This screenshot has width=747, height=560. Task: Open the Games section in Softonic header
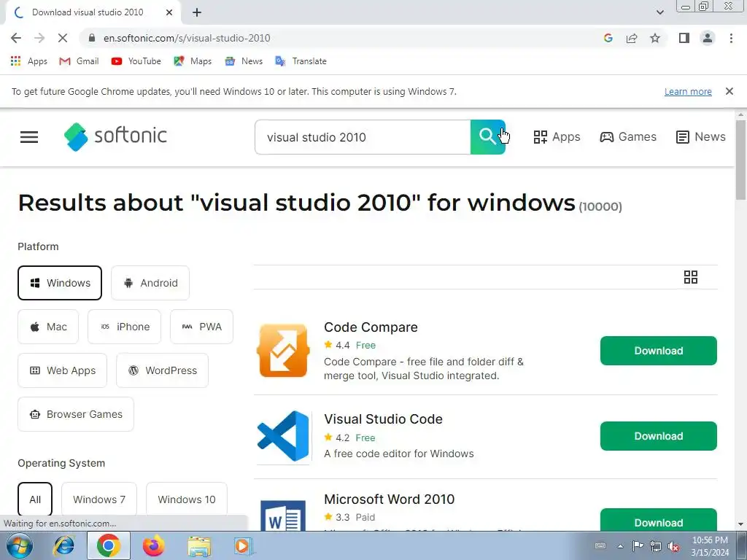[628, 137]
